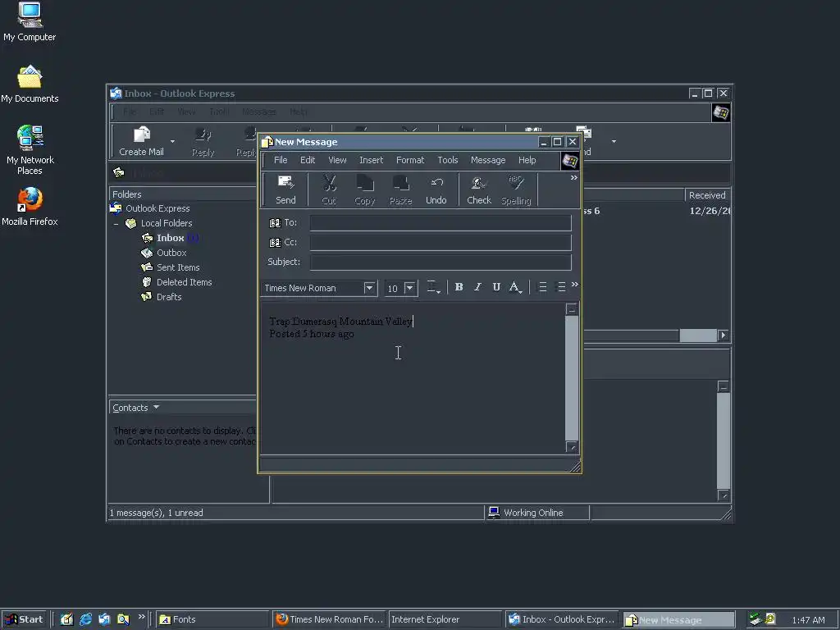Collapse the Local Folders tree
The image size is (840, 630).
[116, 223]
